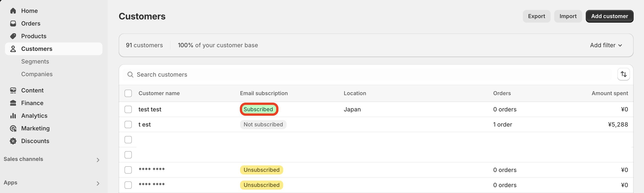Select the t est customer checkbox

(128, 125)
